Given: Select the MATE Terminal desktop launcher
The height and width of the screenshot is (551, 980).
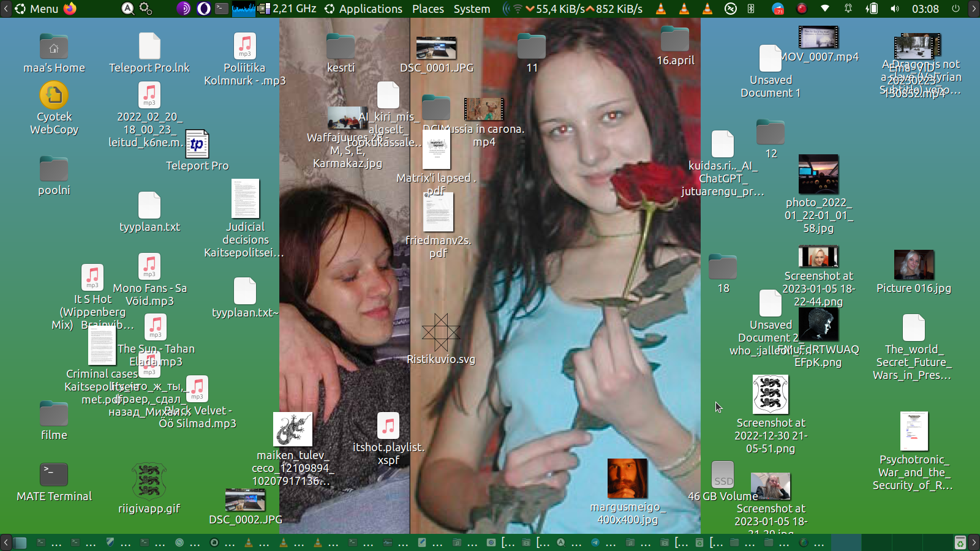Looking at the screenshot, I should tap(54, 482).
